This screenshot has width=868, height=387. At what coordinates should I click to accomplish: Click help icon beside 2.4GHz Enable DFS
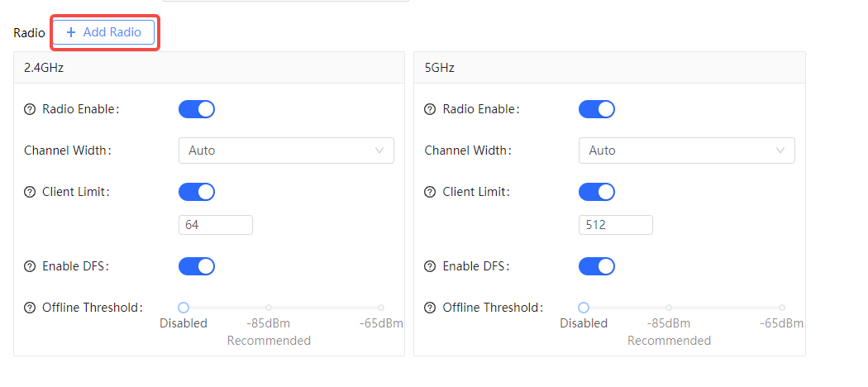point(31,266)
